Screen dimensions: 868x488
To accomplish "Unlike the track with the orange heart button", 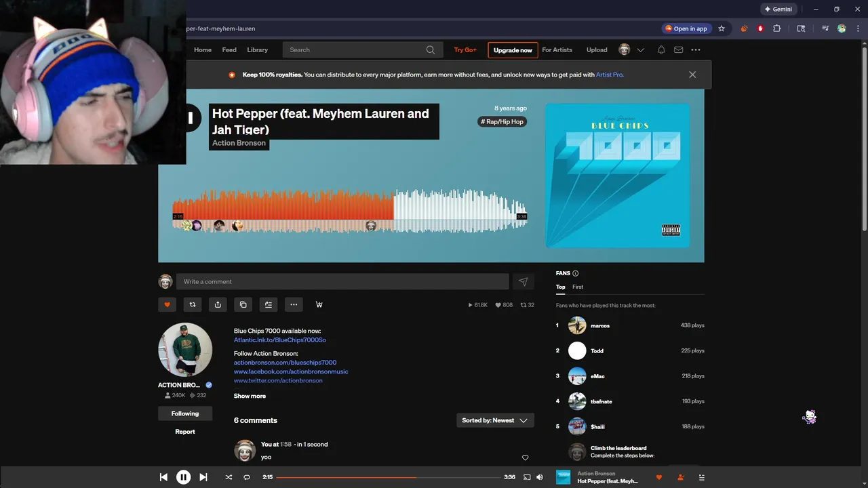I will (167, 304).
